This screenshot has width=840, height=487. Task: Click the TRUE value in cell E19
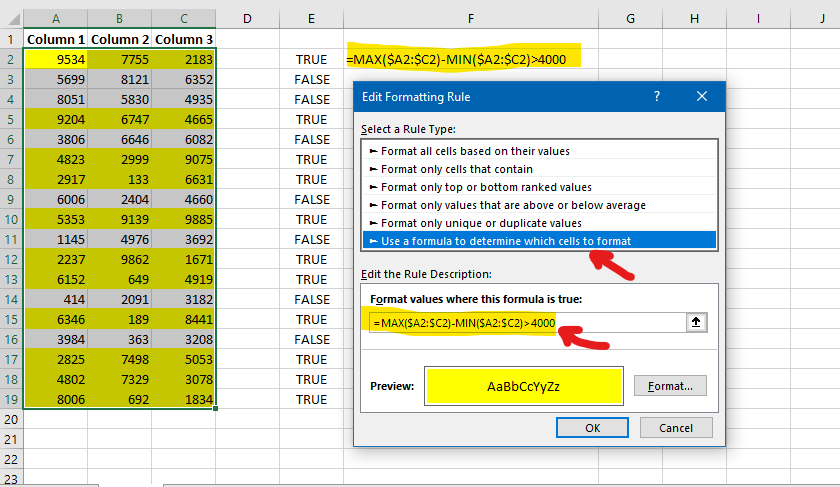point(311,399)
